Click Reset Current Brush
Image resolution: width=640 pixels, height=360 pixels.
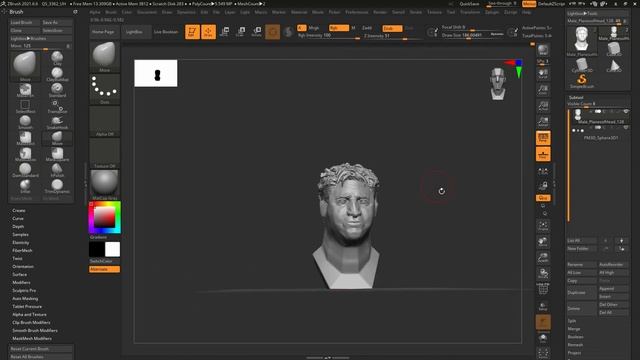(41, 349)
